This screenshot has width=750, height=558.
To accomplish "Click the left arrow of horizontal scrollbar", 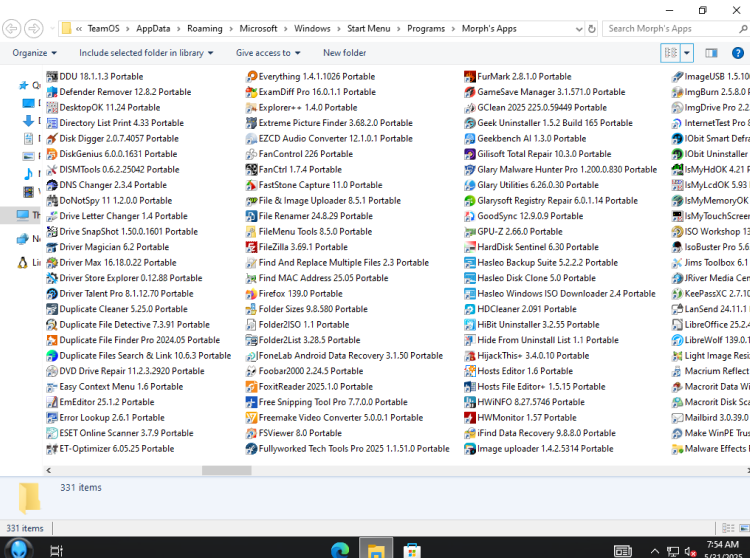I will click(x=48, y=470).
